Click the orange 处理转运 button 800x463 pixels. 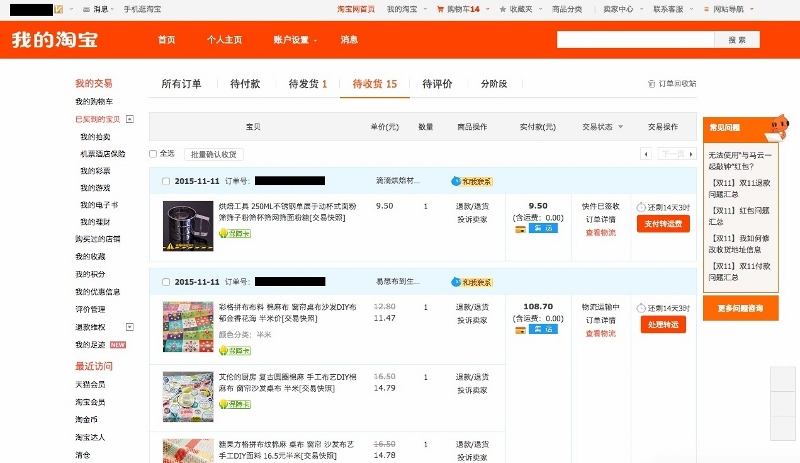click(663, 325)
